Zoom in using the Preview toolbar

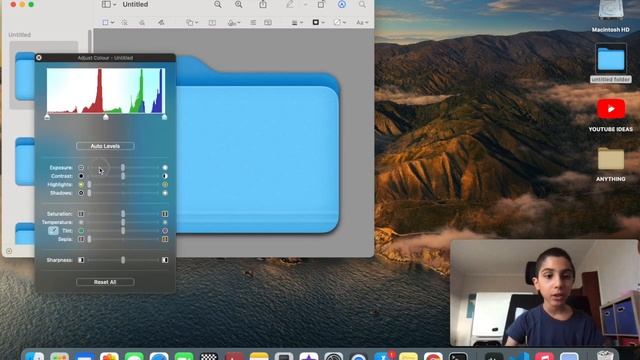[x=239, y=4]
